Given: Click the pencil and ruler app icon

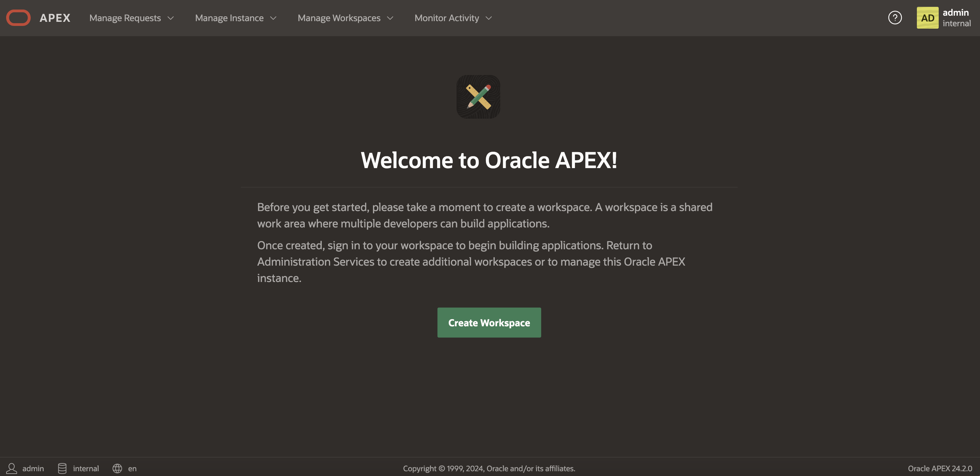Looking at the screenshot, I should pos(478,96).
